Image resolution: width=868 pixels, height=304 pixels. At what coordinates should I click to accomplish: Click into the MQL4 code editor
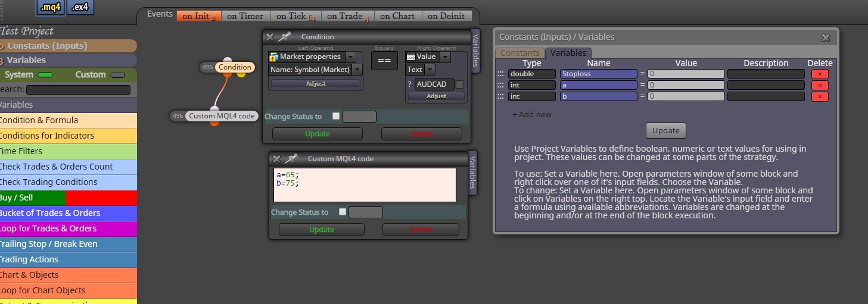[x=365, y=184]
